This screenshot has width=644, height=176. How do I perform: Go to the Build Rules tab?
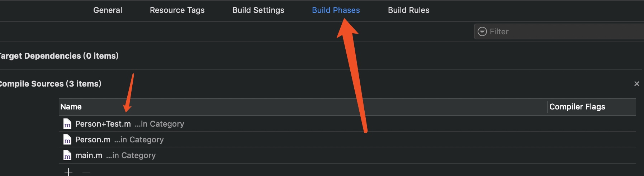[x=408, y=10]
